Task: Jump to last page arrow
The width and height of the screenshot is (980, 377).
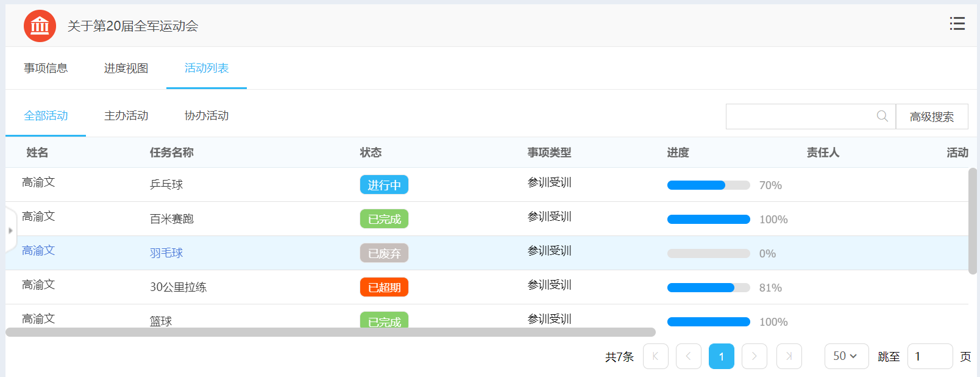Action: pyautogui.click(x=789, y=356)
